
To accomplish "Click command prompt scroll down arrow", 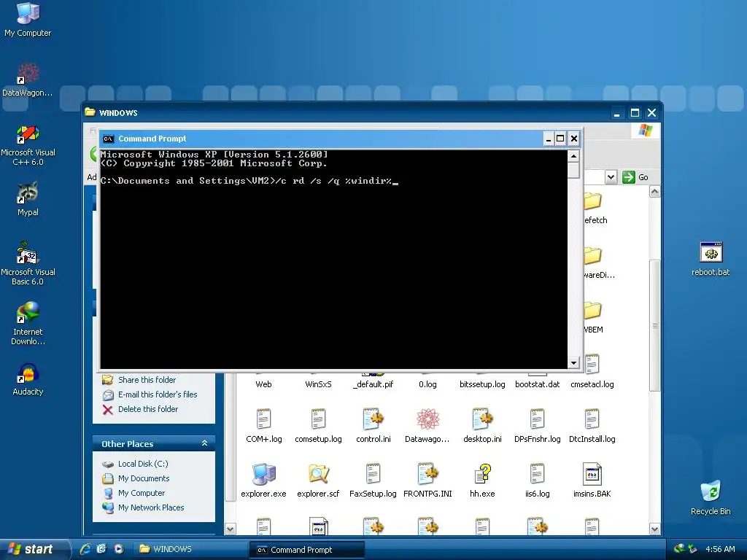I will [573, 363].
